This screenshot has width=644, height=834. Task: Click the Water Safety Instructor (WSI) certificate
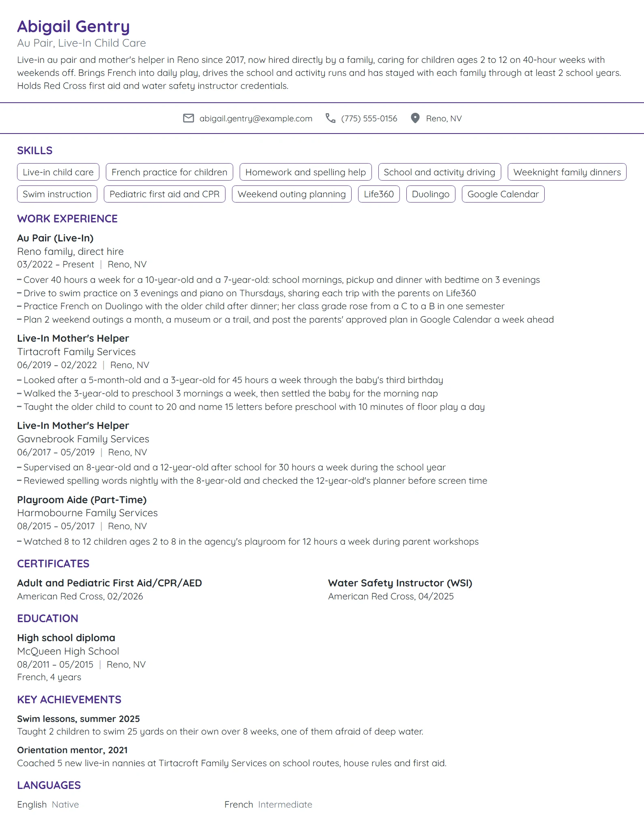[400, 583]
